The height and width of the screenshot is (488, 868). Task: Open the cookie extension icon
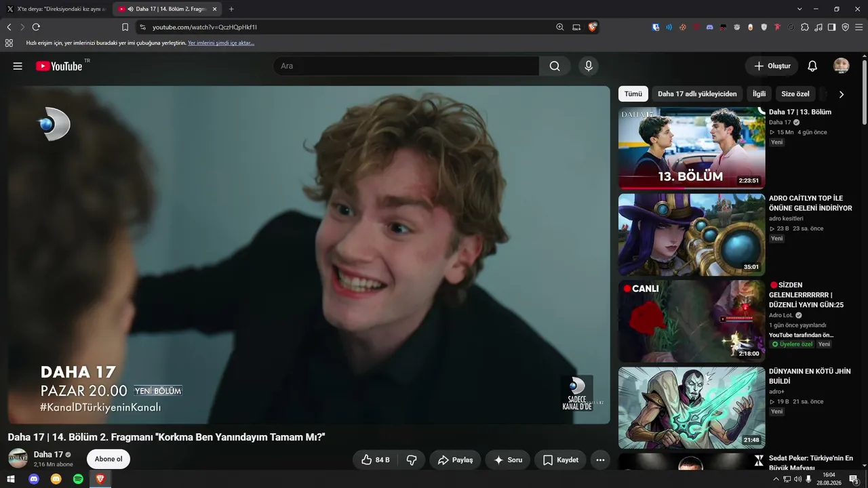(x=683, y=27)
